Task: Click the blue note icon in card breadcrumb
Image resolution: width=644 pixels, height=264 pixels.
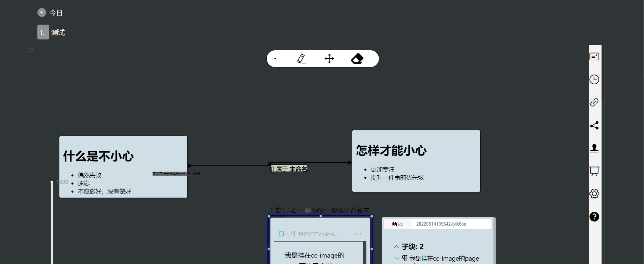Action: 281,234
